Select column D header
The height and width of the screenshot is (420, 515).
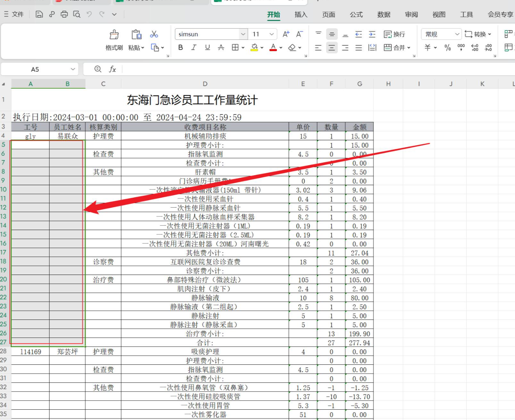(205, 84)
